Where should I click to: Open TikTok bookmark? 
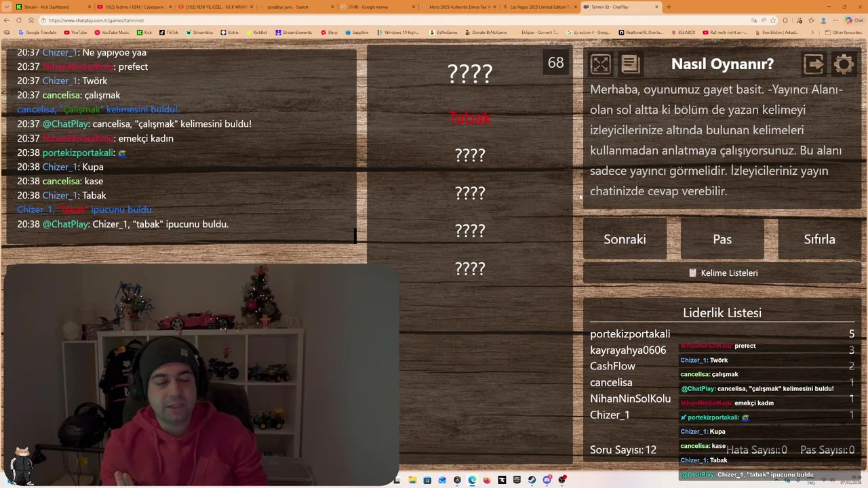[169, 33]
